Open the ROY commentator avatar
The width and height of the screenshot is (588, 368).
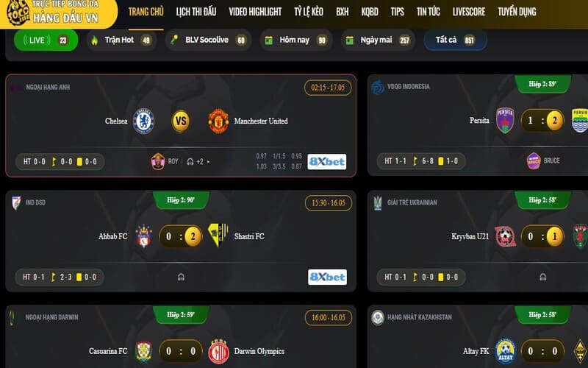pyautogui.click(x=158, y=161)
